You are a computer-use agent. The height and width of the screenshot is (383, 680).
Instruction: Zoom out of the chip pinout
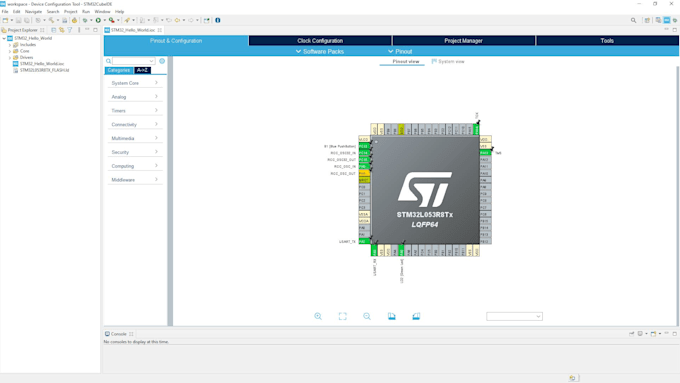[367, 316]
